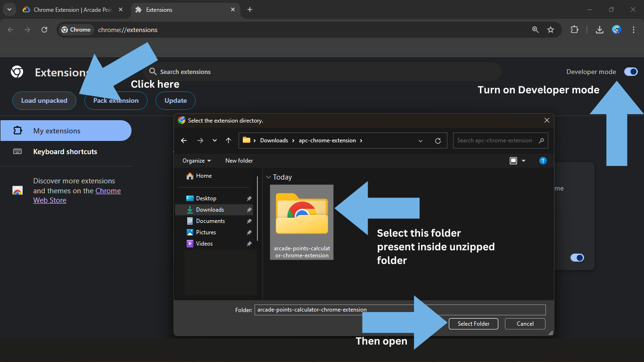Click the browser Forward arrow

point(27,30)
